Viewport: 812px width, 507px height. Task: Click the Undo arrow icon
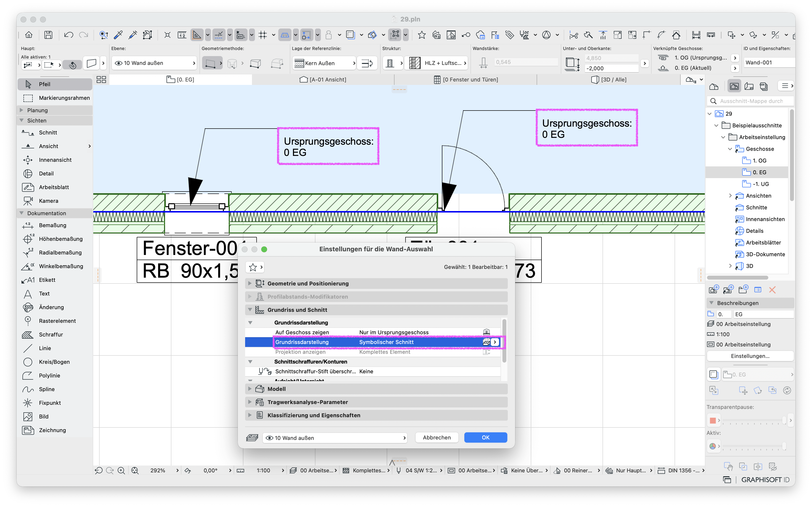[68, 35]
